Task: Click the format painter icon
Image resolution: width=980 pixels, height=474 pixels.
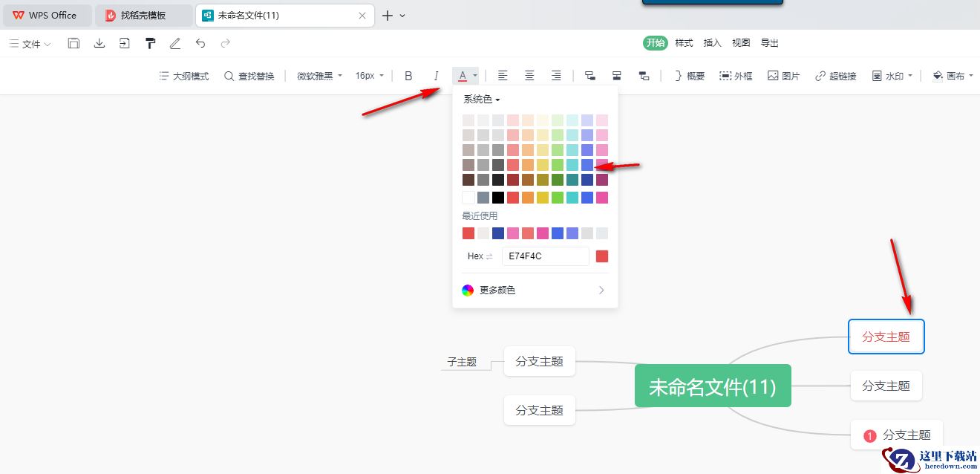Action: pyautogui.click(x=150, y=43)
